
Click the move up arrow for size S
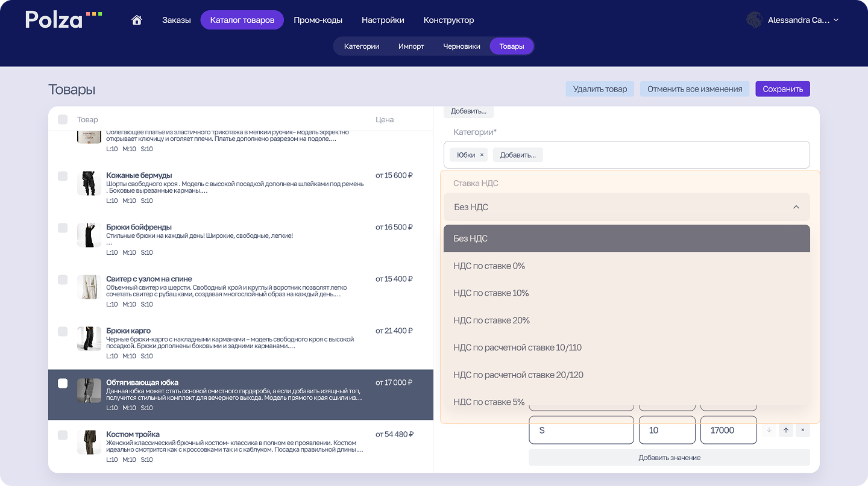click(x=785, y=430)
